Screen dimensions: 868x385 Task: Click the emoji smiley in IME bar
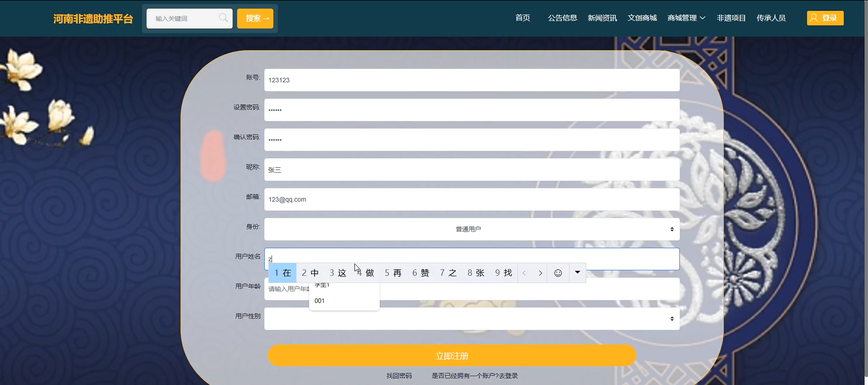pyautogui.click(x=558, y=273)
